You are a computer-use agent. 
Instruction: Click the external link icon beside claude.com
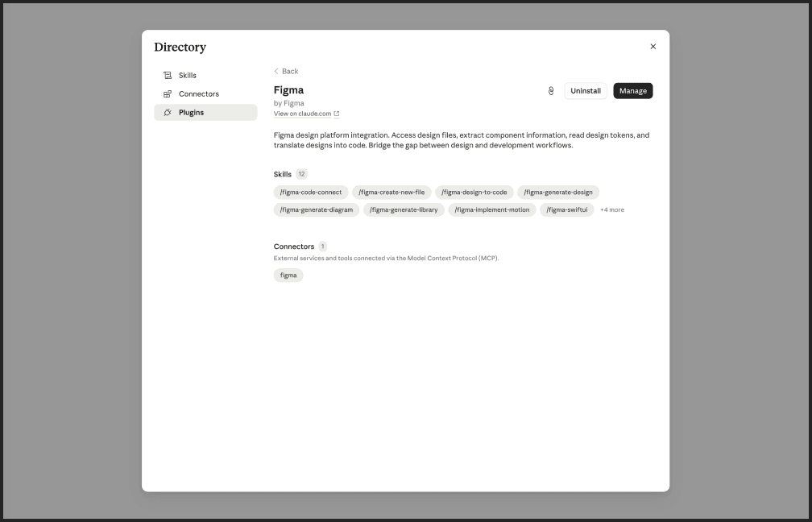pos(337,114)
